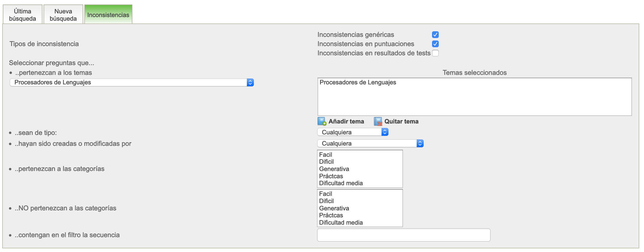Select the Inconsistencias tab
644x252 pixels.
(x=108, y=15)
